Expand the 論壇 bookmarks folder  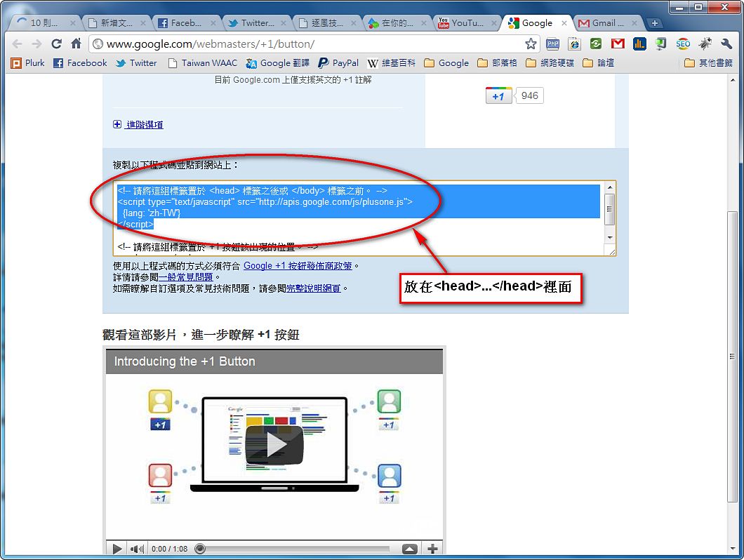click(x=598, y=63)
